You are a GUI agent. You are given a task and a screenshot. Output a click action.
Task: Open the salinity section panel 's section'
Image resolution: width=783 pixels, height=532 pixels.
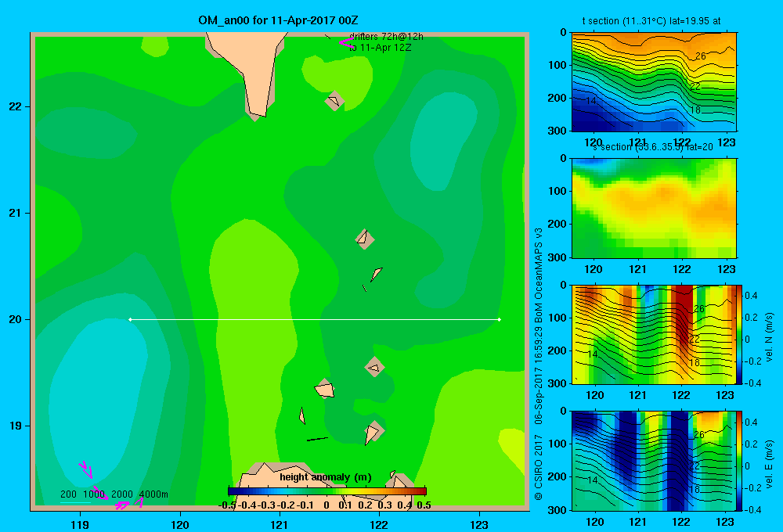(654, 208)
